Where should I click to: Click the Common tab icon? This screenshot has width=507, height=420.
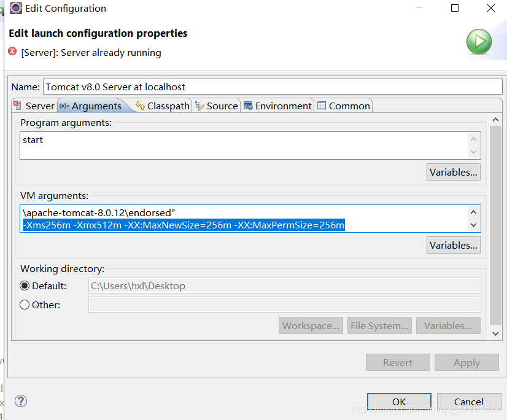(x=322, y=106)
